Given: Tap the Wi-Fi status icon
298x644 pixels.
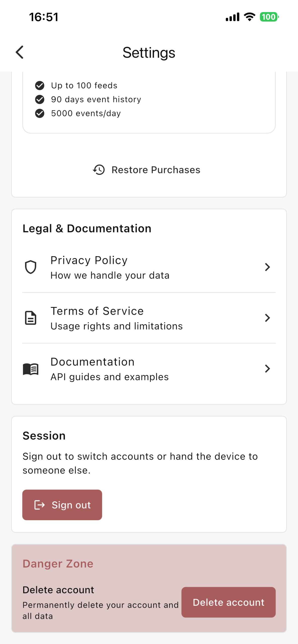Looking at the screenshot, I should [x=249, y=17].
